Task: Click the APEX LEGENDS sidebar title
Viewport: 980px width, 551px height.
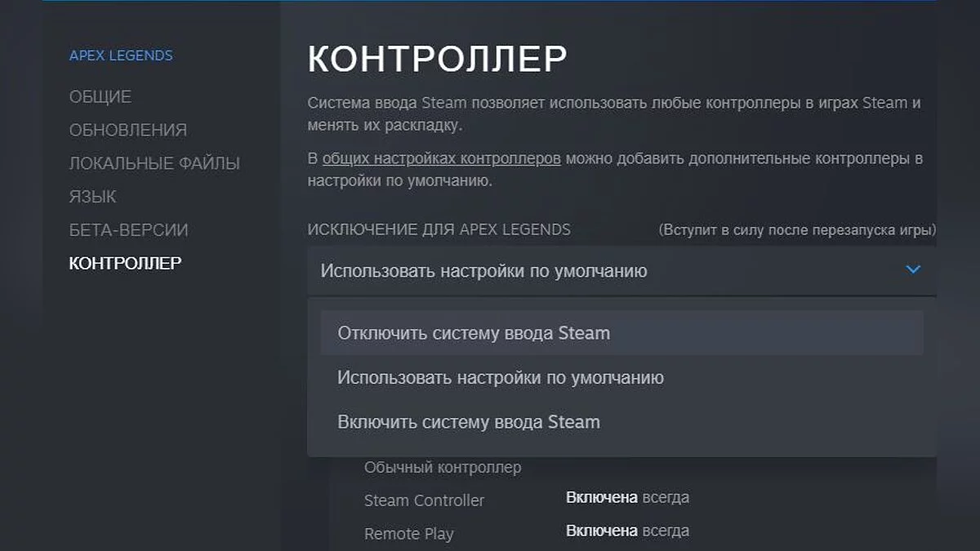Action: (121, 56)
